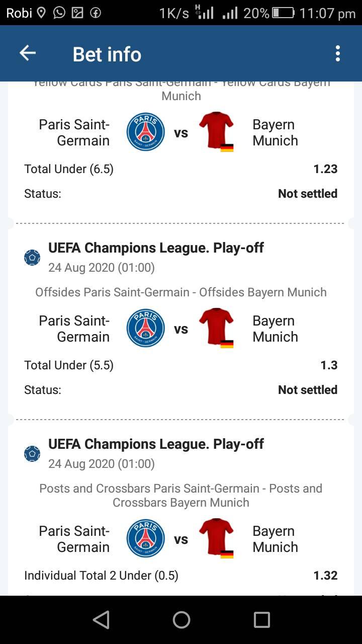This screenshot has width=362, height=644.
Task: Tap football icon beside Offsides bet league
Action: click(32, 258)
